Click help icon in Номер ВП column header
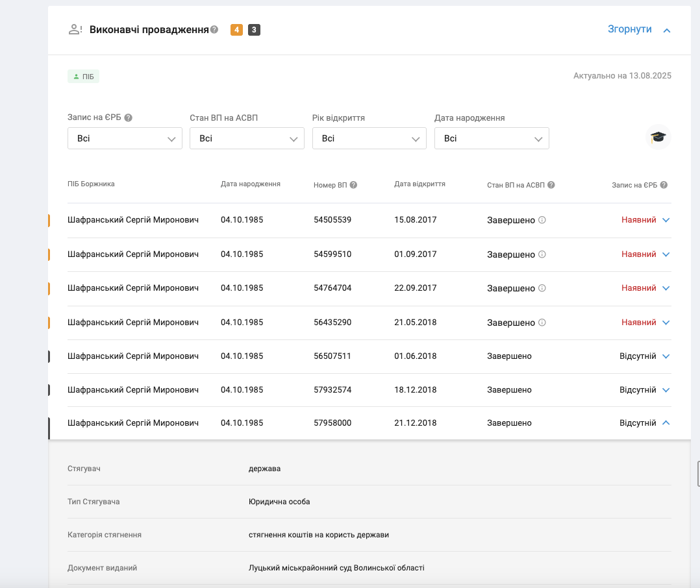This screenshot has height=588, width=700. (353, 185)
